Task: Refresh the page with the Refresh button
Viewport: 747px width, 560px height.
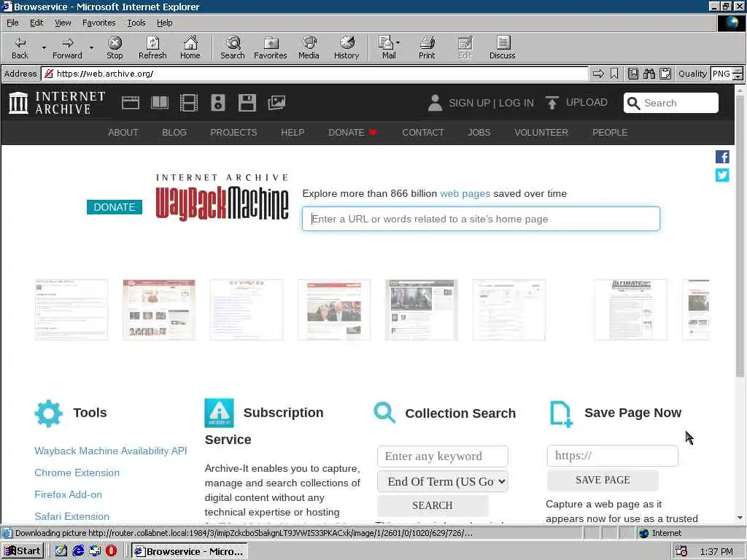Action: point(152,47)
